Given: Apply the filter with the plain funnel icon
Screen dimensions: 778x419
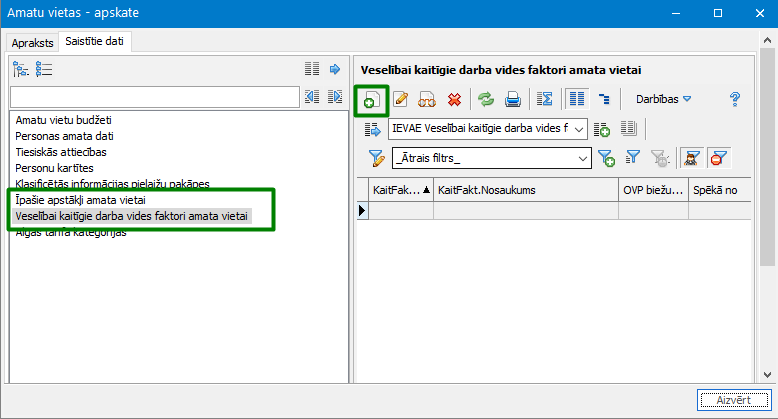Looking at the screenshot, I should 633,158.
